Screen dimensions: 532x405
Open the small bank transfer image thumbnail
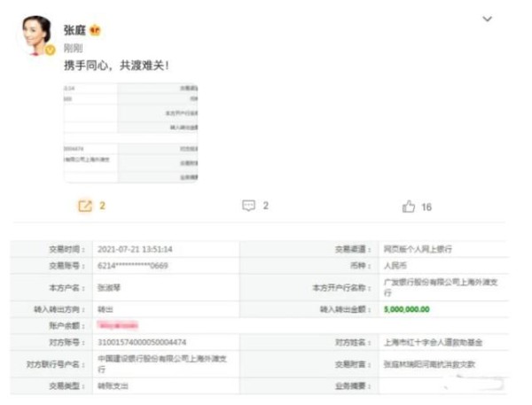[x=130, y=133]
